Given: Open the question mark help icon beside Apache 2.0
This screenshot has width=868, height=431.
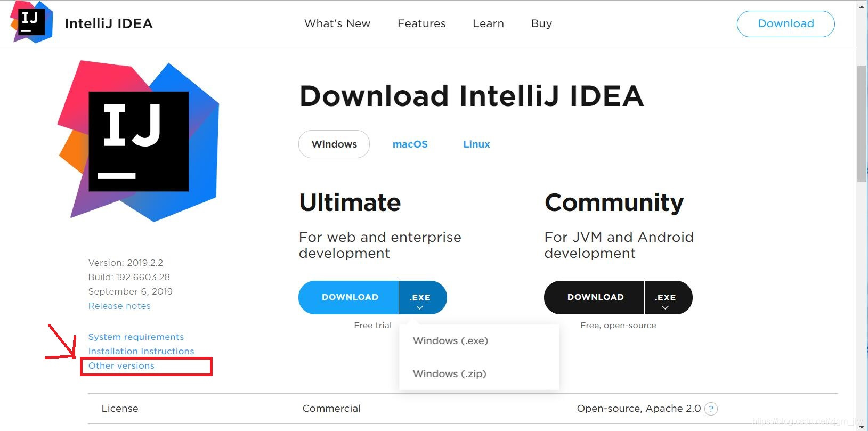Looking at the screenshot, I should 711,409.
